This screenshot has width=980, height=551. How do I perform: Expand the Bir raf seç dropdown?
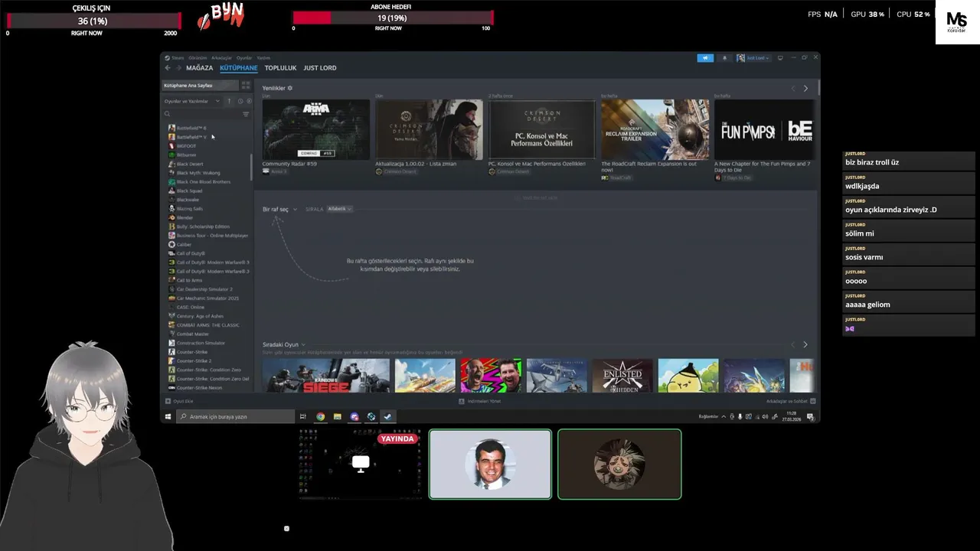click(279, 209)
